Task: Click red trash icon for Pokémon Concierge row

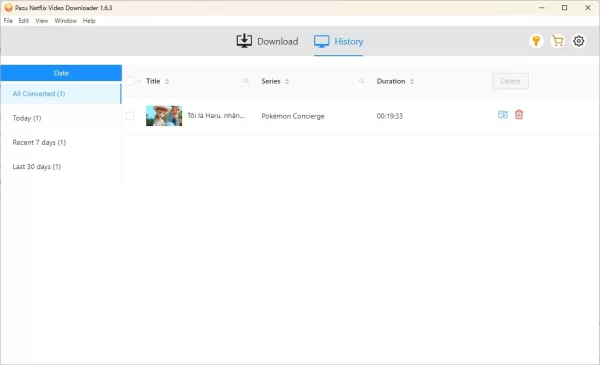Action: 519,114
